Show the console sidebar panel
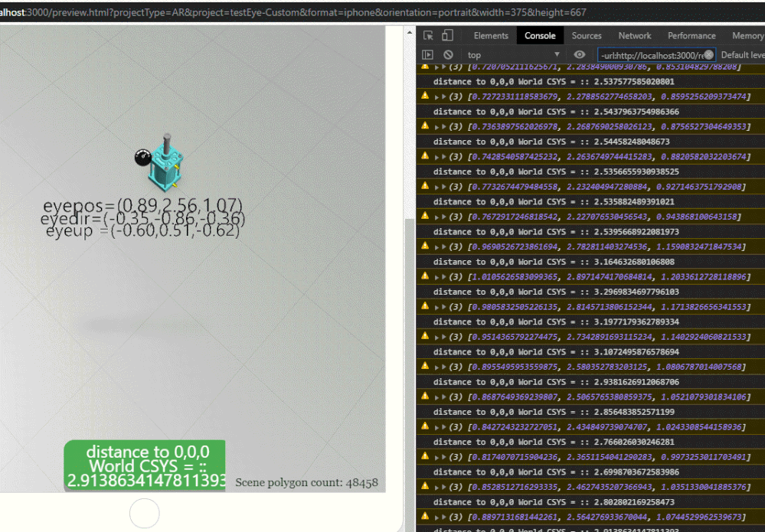 pos(428,55)
